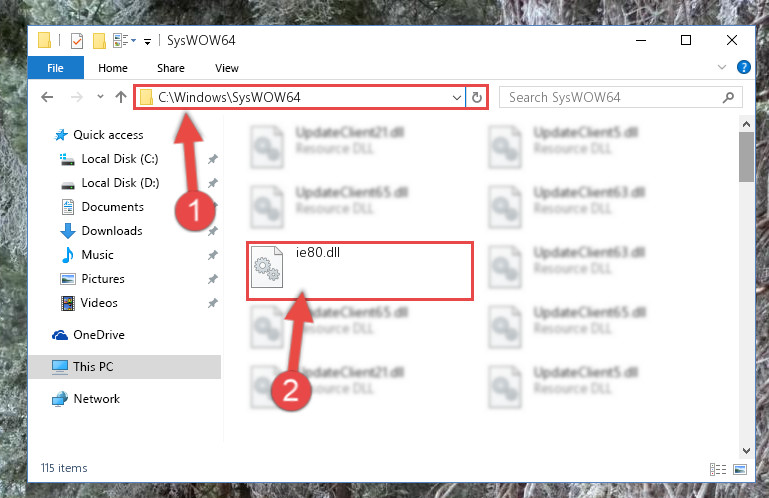Expand the ribbon with chevron
Viewport: 769px width, 498px height.
(722, 67)
